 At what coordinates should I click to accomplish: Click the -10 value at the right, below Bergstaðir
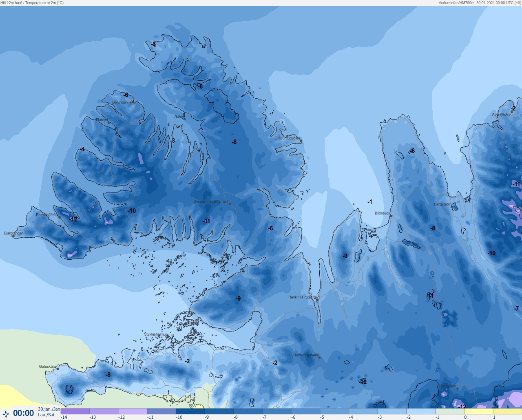pyautogui.click(x=491, y=253)
